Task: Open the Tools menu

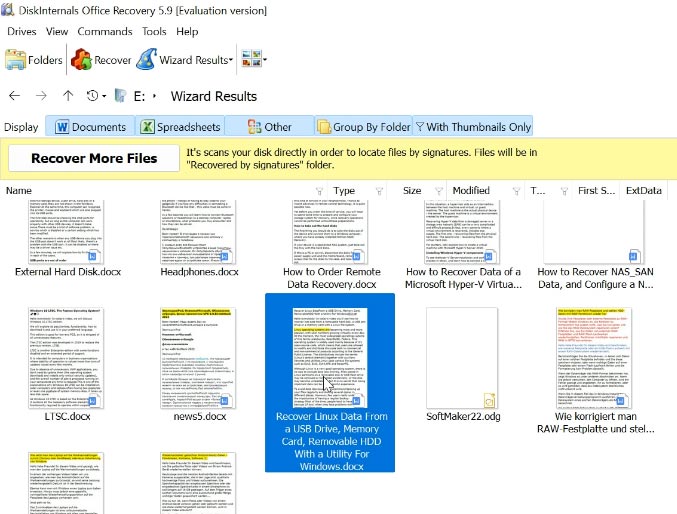Action: click(154, 32)
